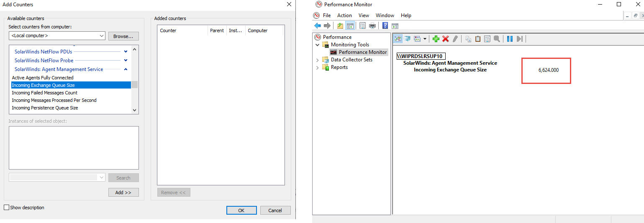This screenshot has width=644, height=223.
Task: Click the counter list scrollbar down arrow
Action: point(134,110)
